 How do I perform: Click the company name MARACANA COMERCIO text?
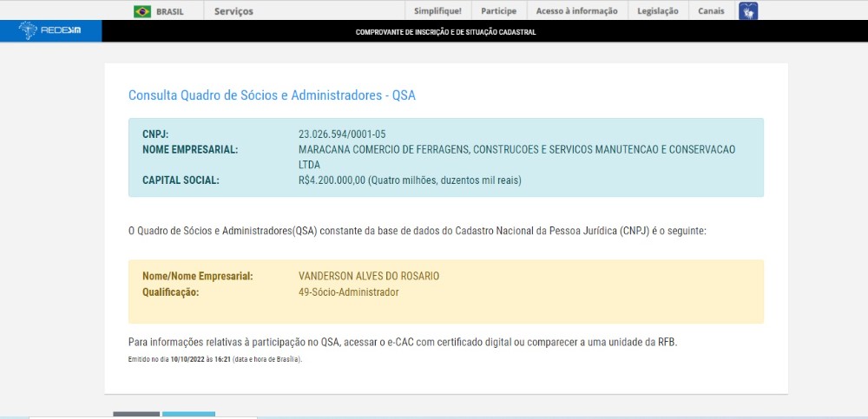click(x=516, y=150)
